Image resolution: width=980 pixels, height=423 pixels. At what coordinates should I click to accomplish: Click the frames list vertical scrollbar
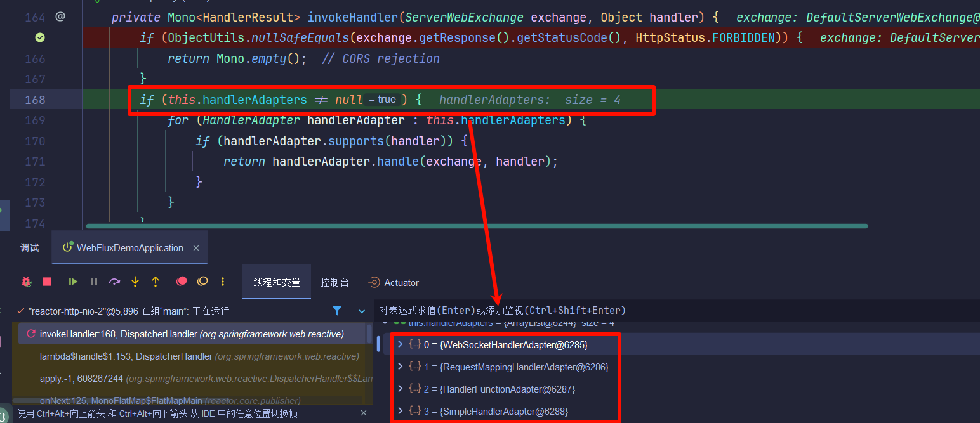(369, 334)
